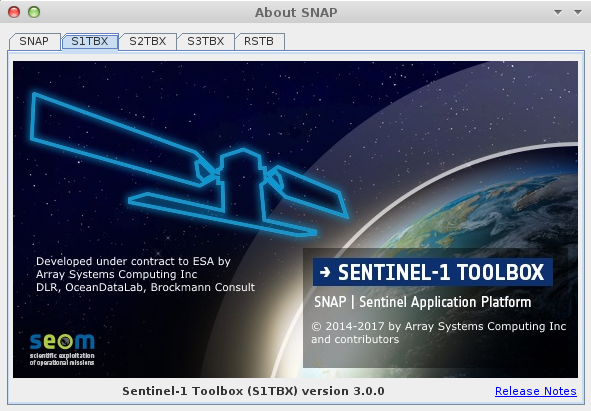Screen dimensions: 591x411
Task: Switch to the RSTB tab
Action: tap(259, 41)
